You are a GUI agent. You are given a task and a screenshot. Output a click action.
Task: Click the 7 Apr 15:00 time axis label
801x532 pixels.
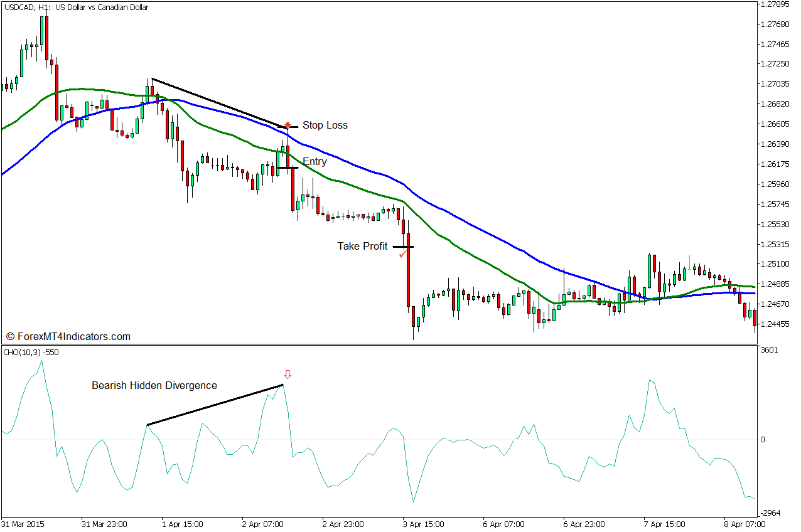(x=665, y=524)
